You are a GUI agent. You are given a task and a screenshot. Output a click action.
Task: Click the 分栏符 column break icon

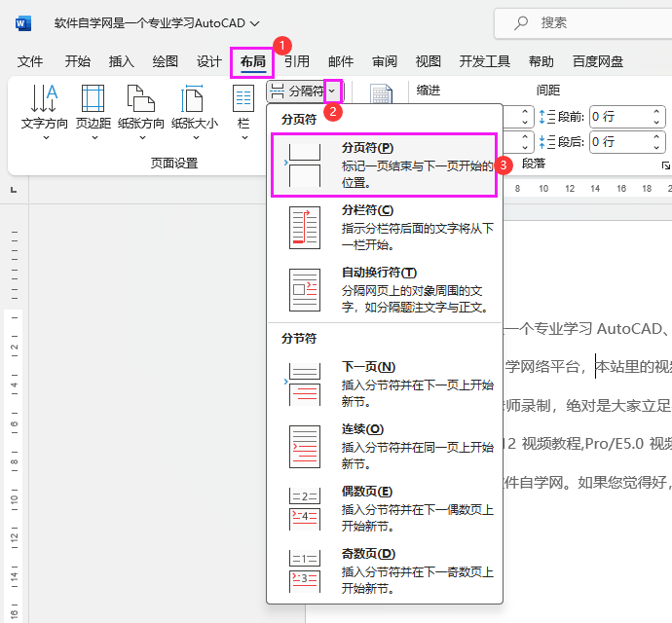pyautogui.click(x=305, y=228)
